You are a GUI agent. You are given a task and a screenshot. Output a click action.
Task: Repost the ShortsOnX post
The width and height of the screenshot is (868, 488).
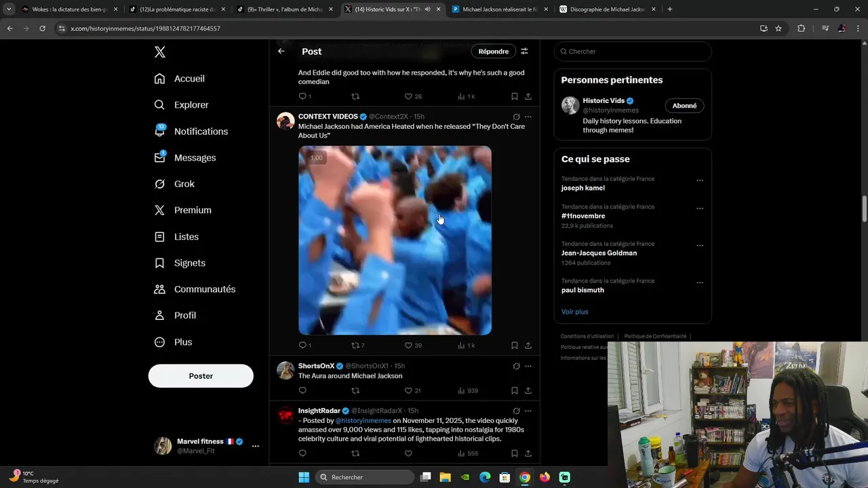[355, 391]
